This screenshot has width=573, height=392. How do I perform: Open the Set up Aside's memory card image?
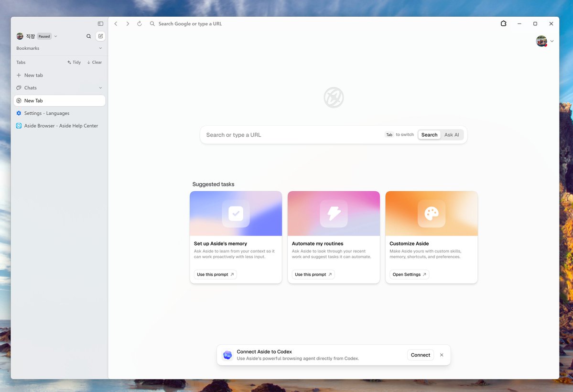tap(236, 214)
